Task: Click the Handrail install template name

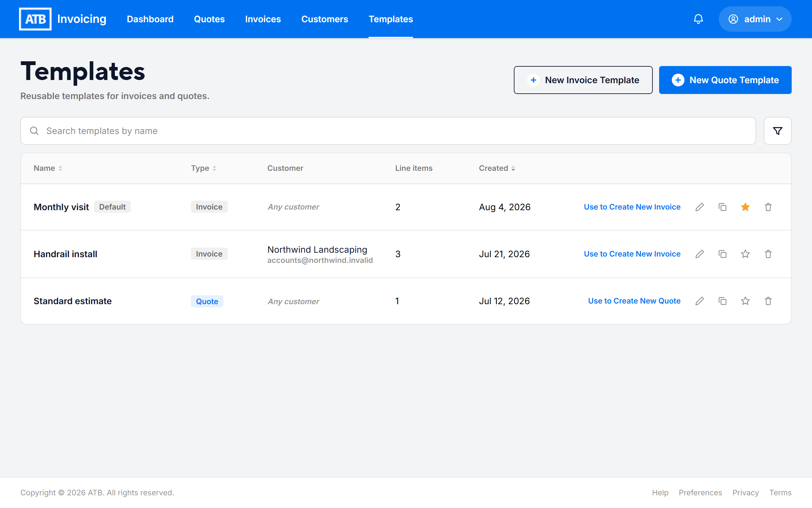Action: [65, 254]
